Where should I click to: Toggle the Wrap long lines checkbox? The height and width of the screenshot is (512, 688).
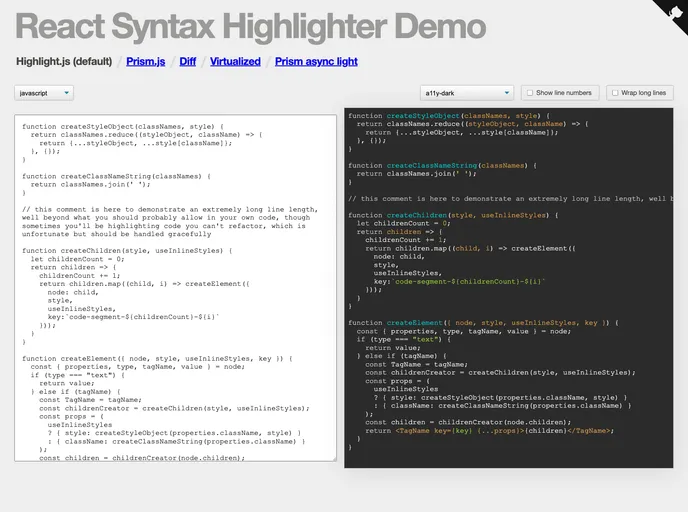[614, 93]
